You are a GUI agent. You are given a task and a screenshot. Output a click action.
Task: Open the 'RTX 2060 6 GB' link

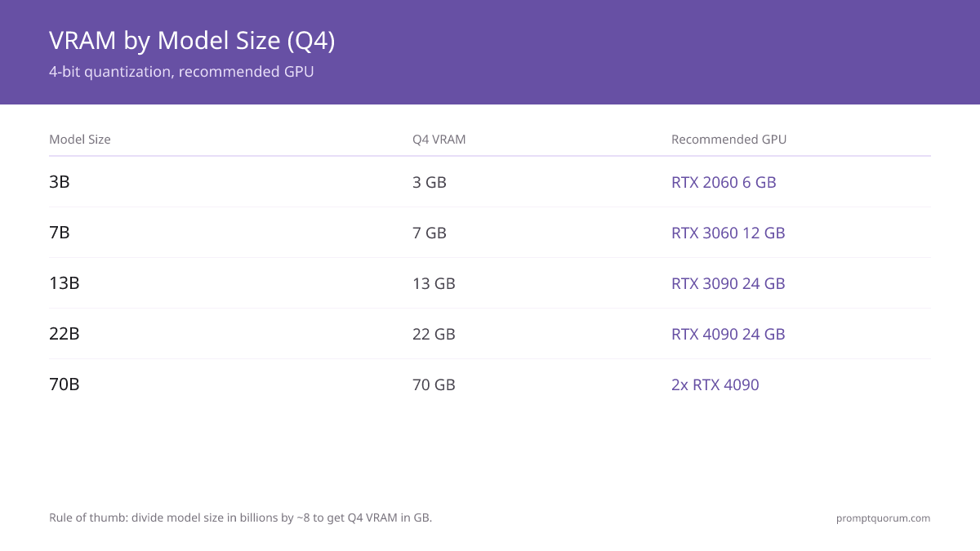pyautogui.click(x=724, y=182)
